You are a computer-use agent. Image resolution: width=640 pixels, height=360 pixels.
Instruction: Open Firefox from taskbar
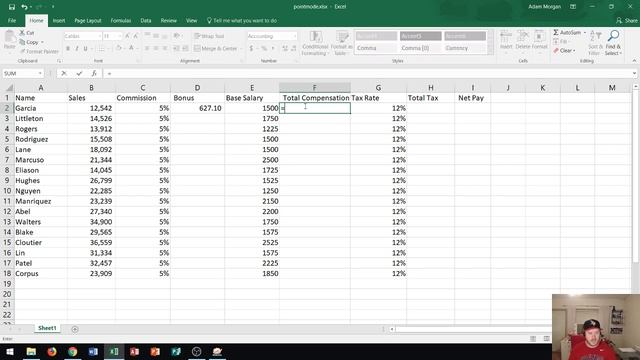pos(52,351)
